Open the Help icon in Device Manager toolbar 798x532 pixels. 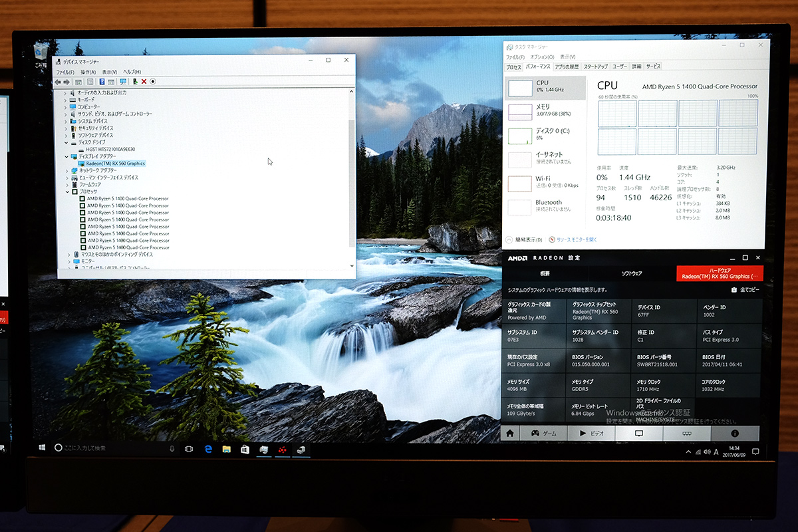click(x=102, y=81)
